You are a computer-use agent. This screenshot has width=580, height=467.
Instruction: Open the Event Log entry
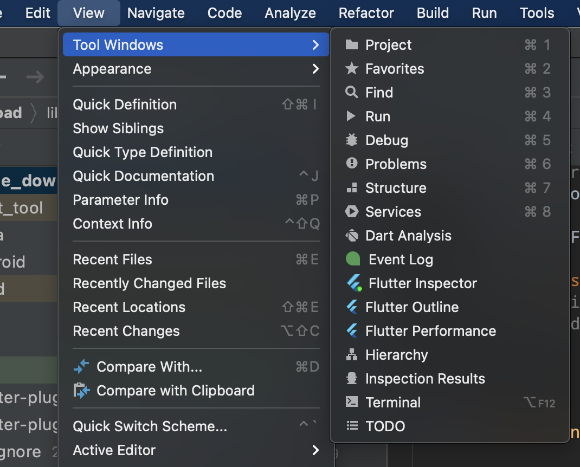449,259
